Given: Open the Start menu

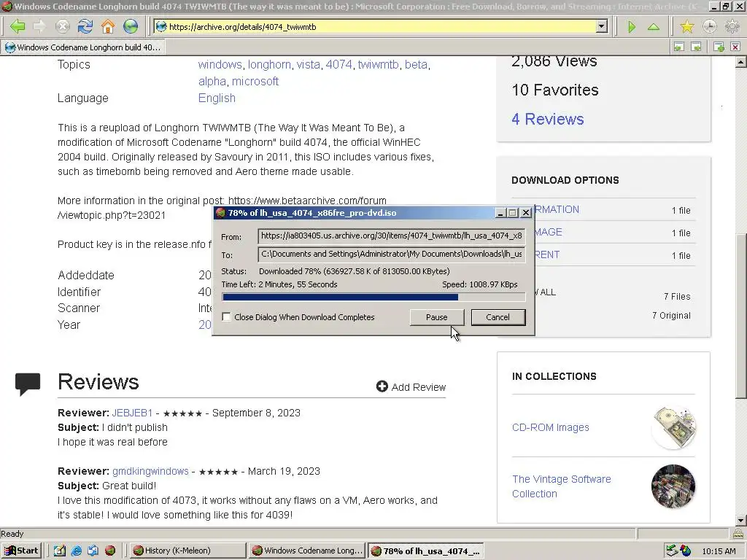Looking at the screenshot, I should 21,551.
